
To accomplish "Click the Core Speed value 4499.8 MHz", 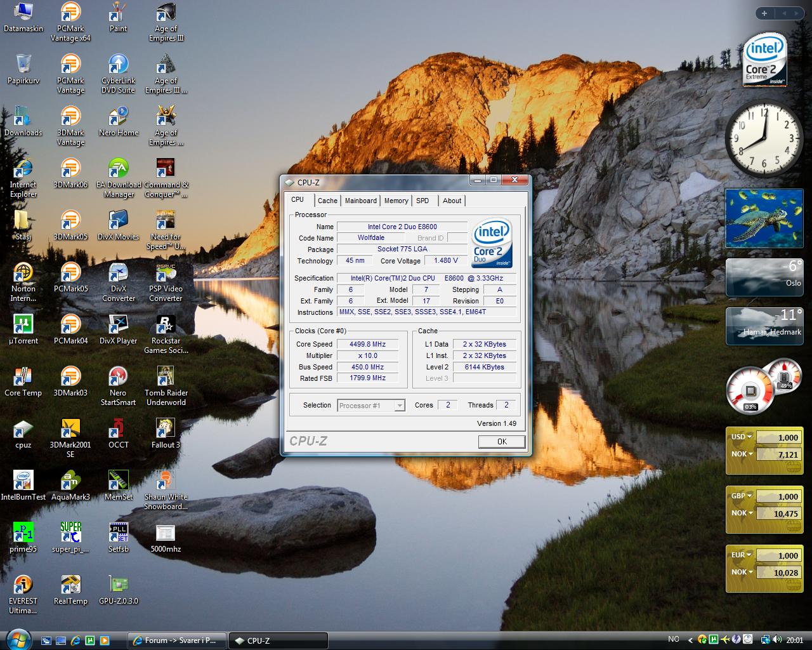I will point(367,344).
